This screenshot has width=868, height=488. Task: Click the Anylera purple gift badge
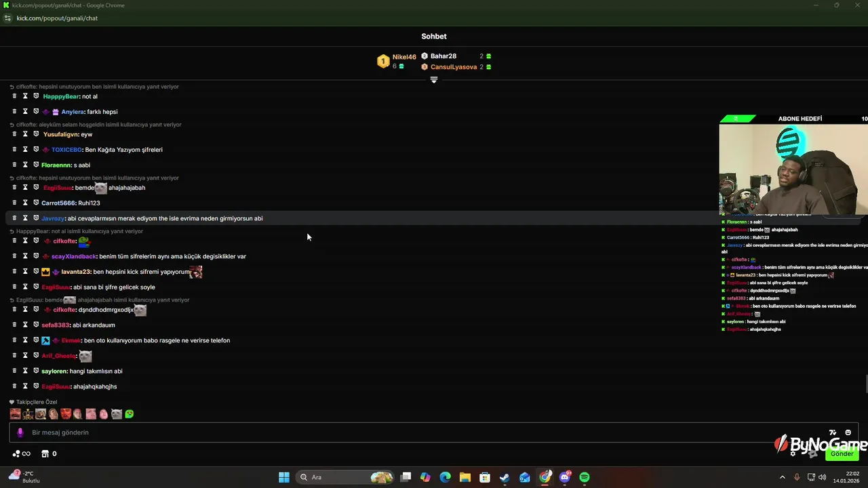[56, 112]
